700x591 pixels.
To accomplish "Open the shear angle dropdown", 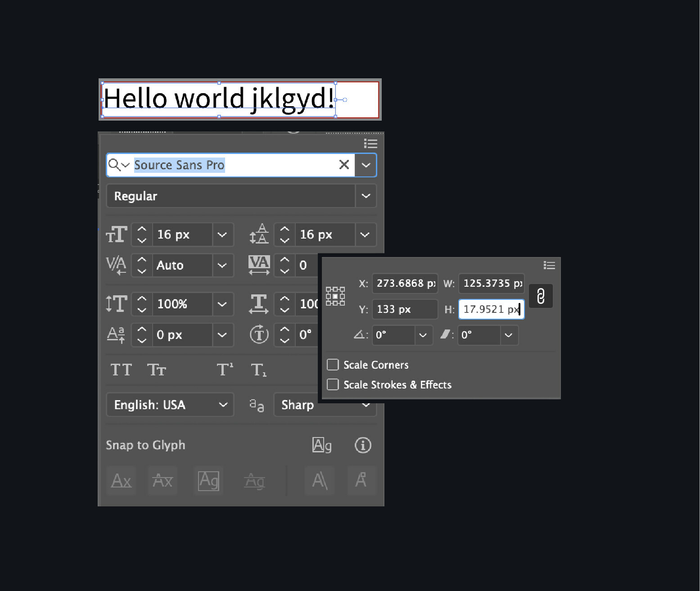I will point(508,335).
